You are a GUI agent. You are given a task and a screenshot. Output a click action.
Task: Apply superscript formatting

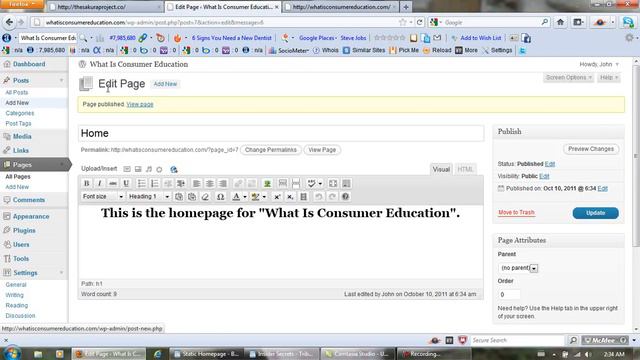point(277,197)
